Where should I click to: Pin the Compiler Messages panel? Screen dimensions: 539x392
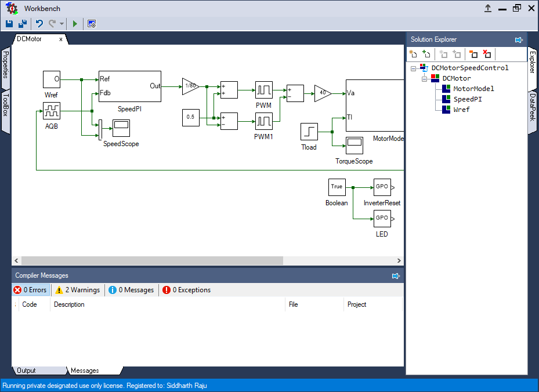click(x=396, y=276)
